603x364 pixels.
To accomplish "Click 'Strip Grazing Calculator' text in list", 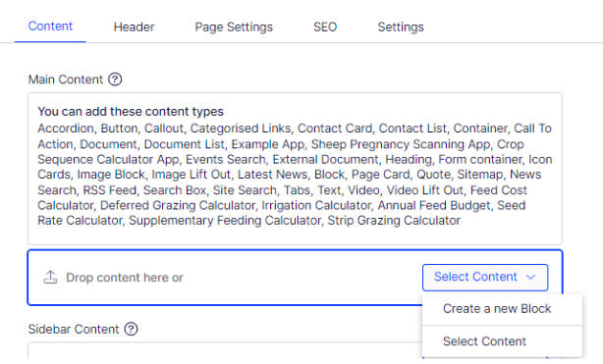I will point(394,221).
